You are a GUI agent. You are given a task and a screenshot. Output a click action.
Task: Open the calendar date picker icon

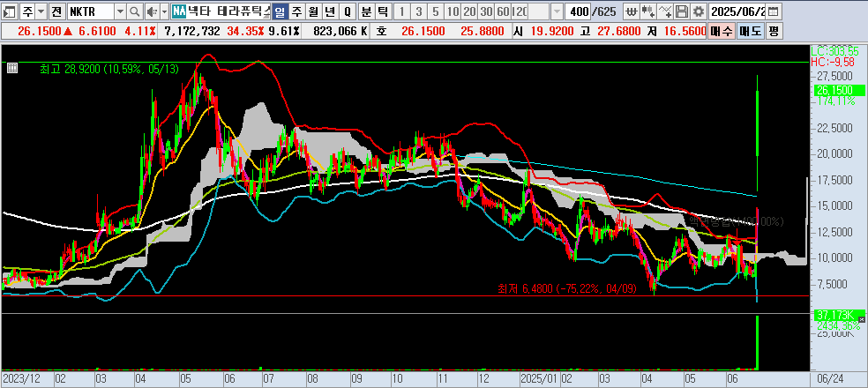pyautogui.click(x=774, y=11)
